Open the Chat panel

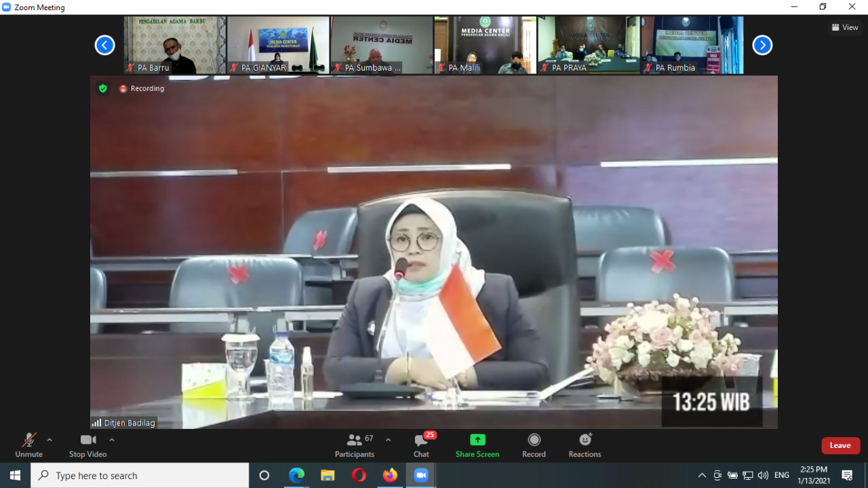click(421, 445)
